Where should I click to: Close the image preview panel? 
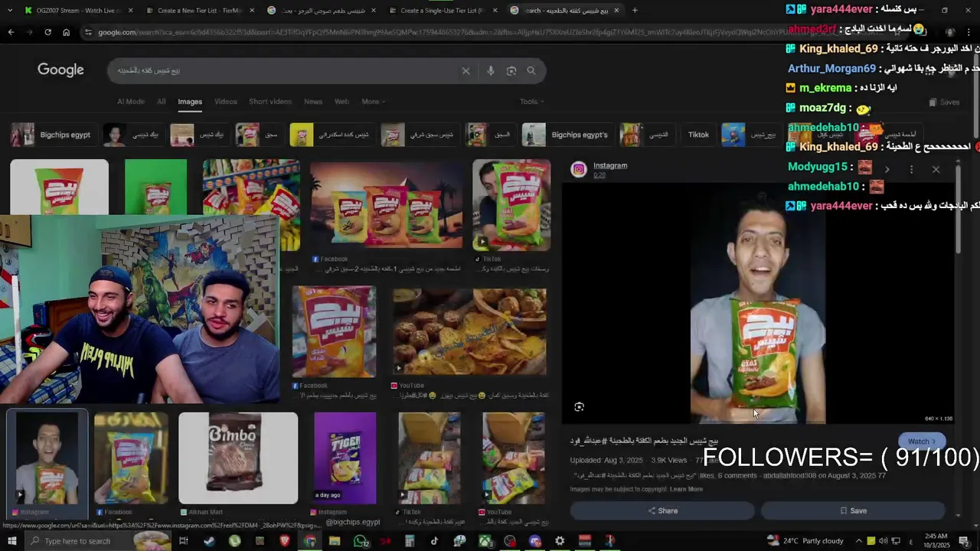coord(936,169)
